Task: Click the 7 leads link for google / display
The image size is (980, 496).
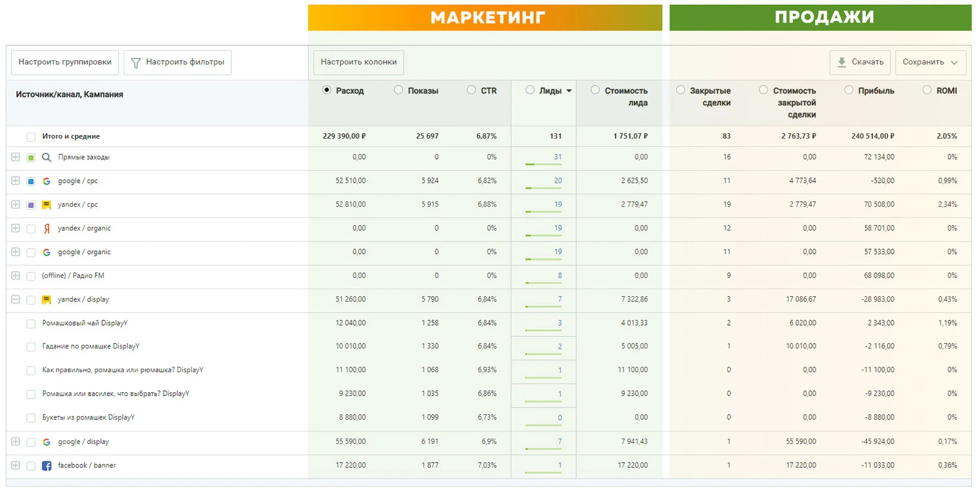Action: [x=560, y=442]
